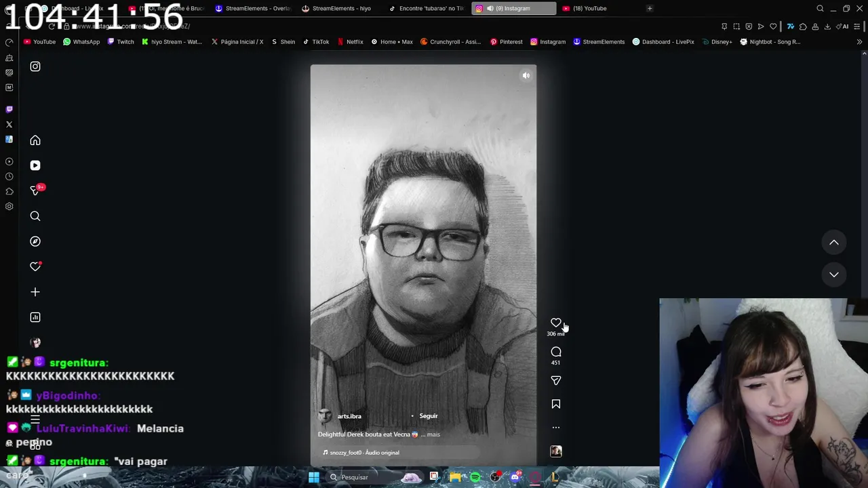The image size is (868, 488).
Task: Open browser tab search magnifier
Action: coord(820,8)
